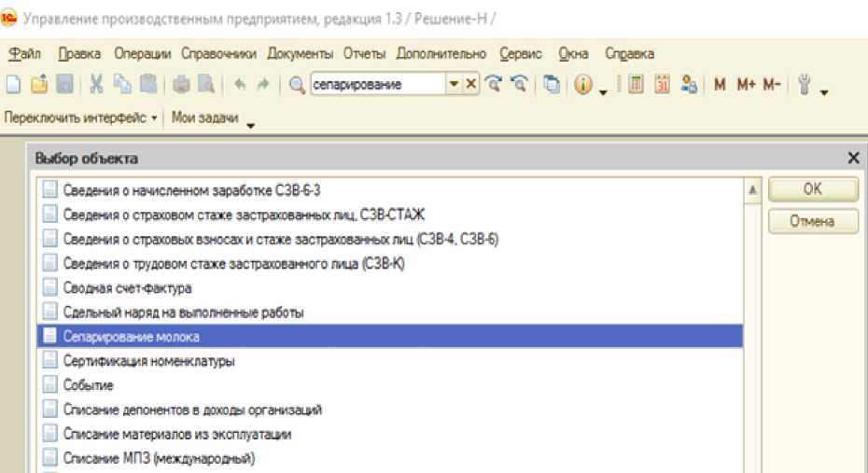
Task: Select 'Сепарирование молока' highlighted row
Action: pos(389,337)
